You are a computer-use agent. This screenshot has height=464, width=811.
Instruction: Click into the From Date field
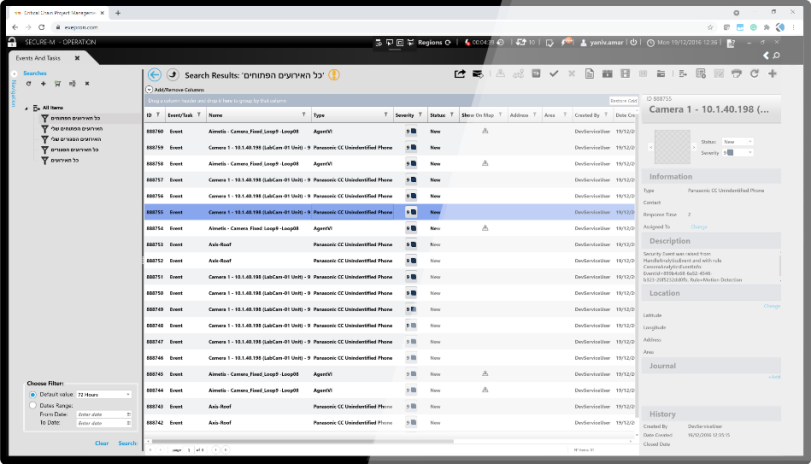103,414
